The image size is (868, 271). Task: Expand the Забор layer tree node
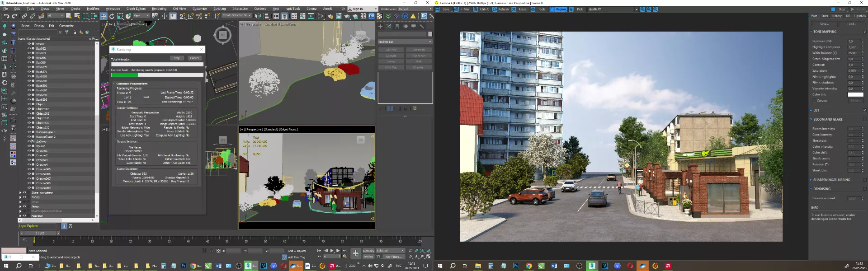click(20, 197)
